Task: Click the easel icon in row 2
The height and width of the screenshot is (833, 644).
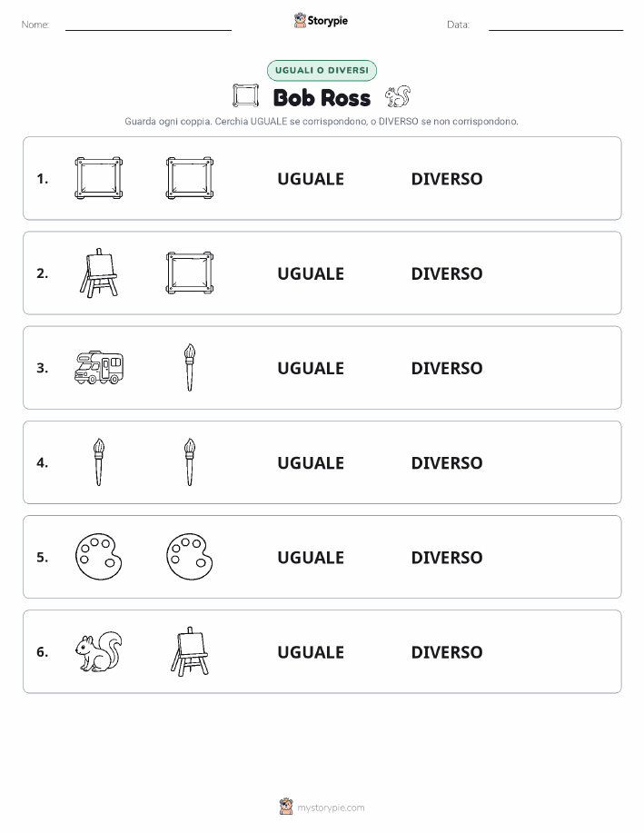Action: [x=99, y=273]
